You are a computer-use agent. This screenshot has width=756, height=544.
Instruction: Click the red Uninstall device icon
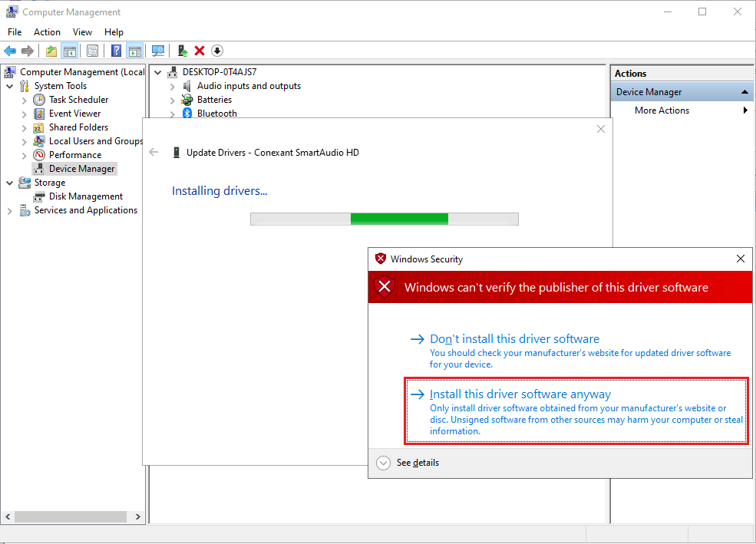click(200, 51)
